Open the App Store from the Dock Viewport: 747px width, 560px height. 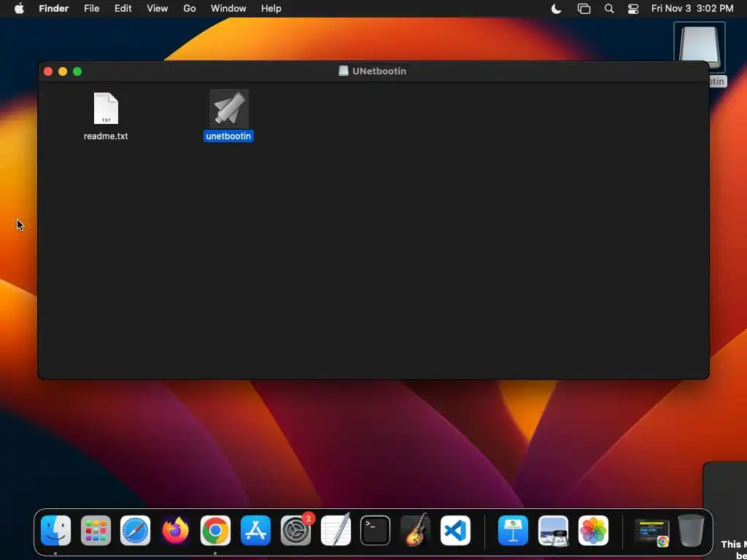(255, 531)
